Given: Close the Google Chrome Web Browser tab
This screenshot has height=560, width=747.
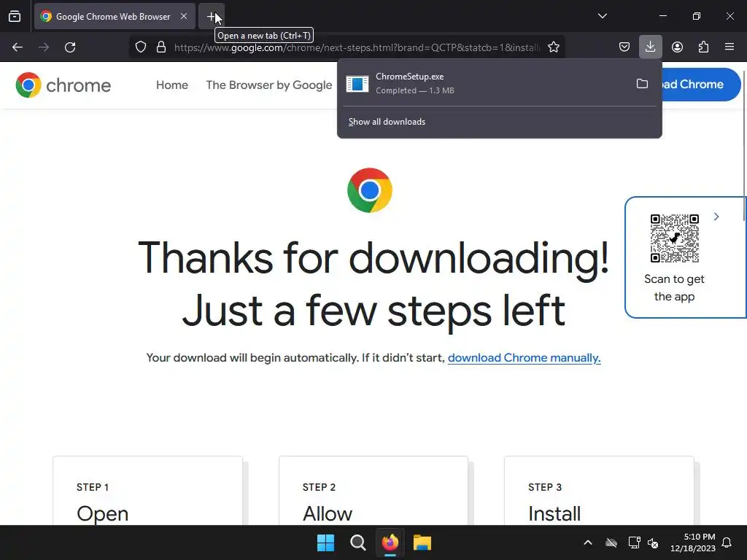Looking at the screenshot, I should click(x=183, y=17).
